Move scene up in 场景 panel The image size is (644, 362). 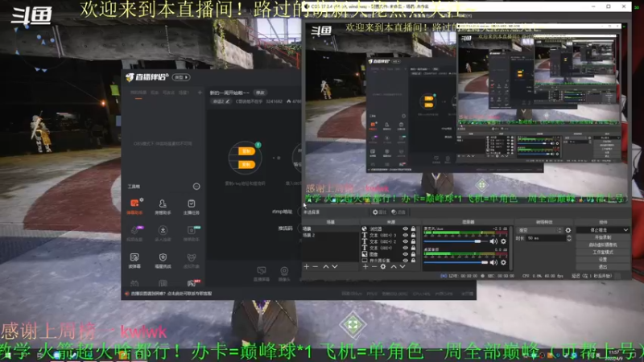(x=326, y=267)
